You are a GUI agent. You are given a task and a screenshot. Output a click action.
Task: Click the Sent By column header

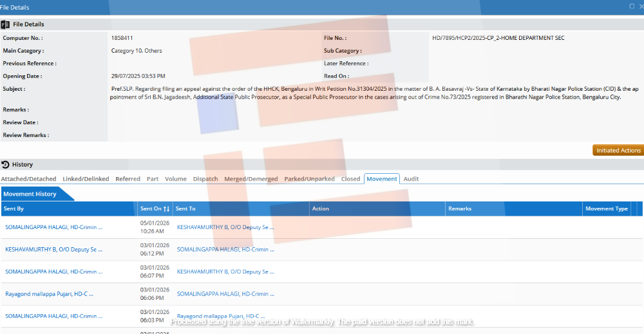14,209
